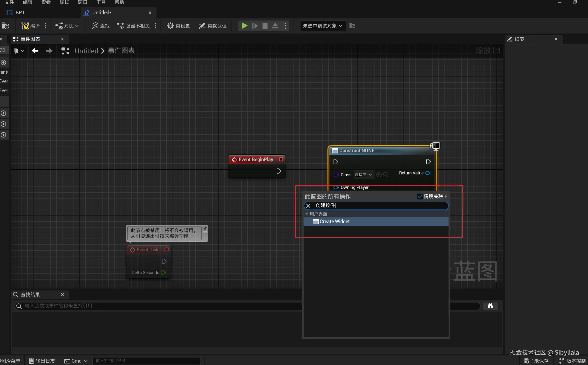Click the Compile blueprint icon
The image size is (588, 365).
(x=25, y=26)
